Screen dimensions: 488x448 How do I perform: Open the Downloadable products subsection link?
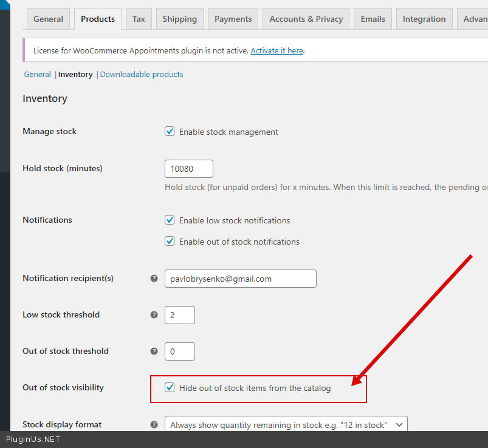[142, 75]
